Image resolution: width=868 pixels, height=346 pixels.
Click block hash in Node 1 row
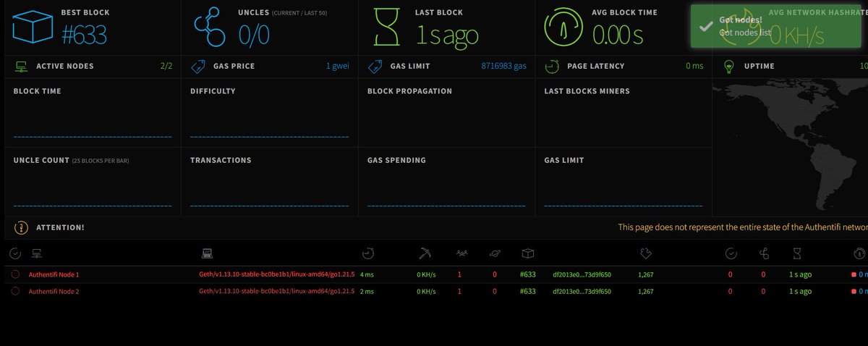pyautogui.click(x=582, y=275)
